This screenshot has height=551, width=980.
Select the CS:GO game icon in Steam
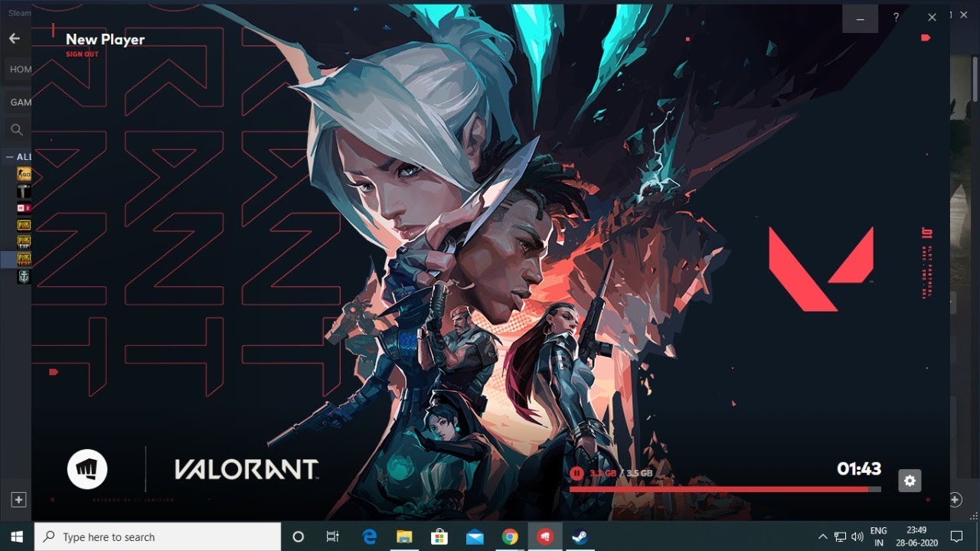(x=24, y=174)
